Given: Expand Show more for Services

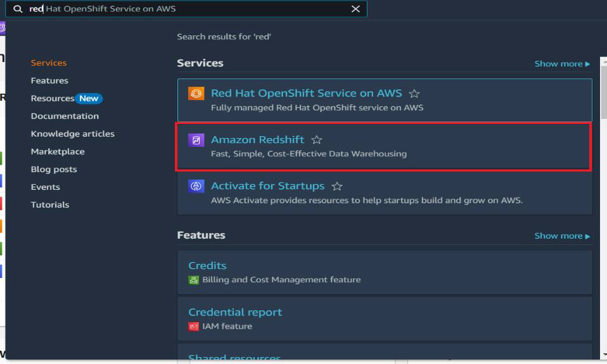Looking at the screenshot, I should pyautogui.click(x=561, y=64).
